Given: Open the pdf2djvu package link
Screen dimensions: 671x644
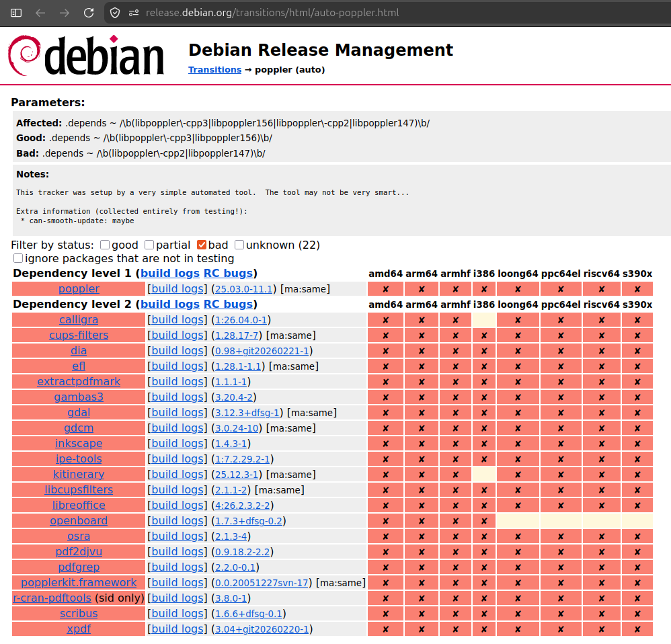Looking at the screenshot, I should pos(79,552).
